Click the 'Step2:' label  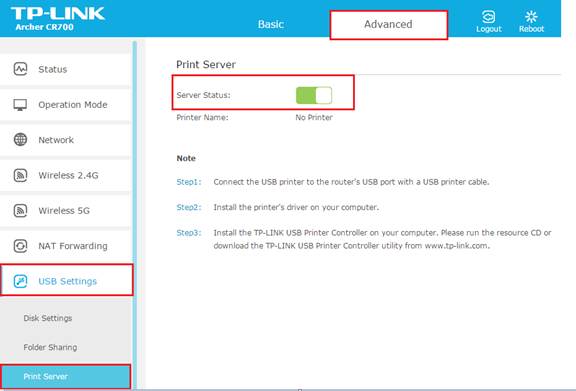click(189, 207)
